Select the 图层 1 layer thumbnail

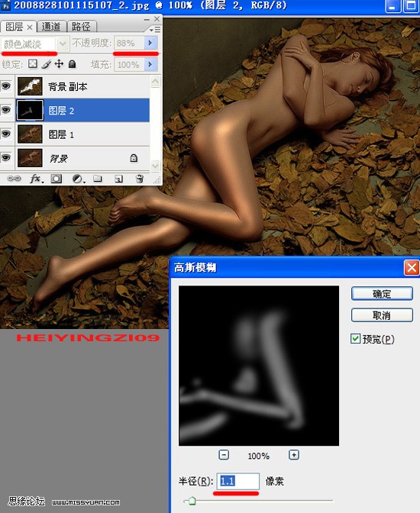pyautogui.click(x=30, y=134)
